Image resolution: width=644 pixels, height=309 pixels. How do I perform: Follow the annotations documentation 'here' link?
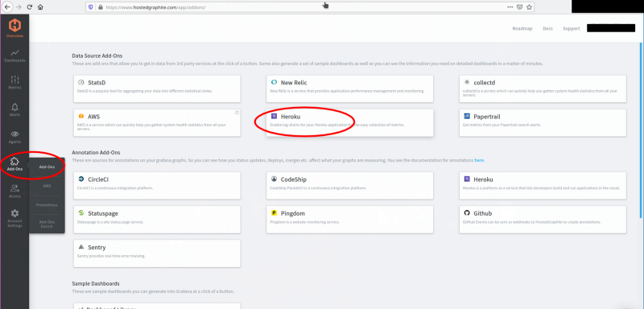(479, 160)
